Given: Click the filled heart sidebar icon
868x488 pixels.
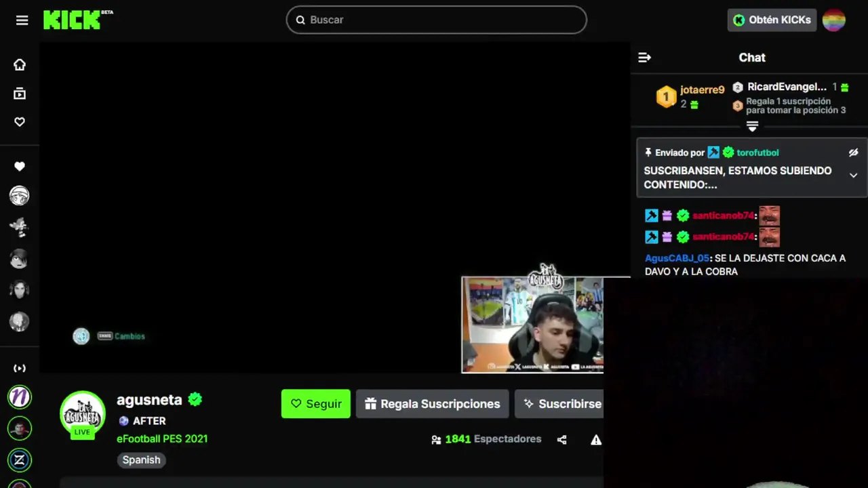Looking at the screenshot, I should coord(20,167).
